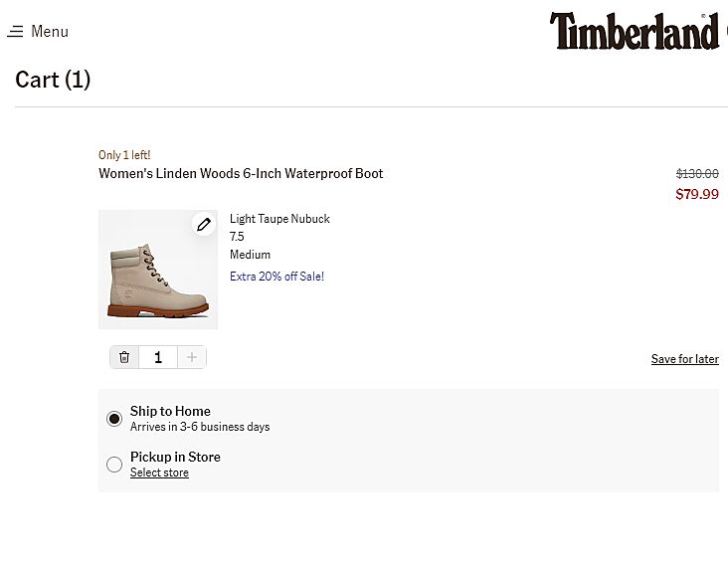Choose the Pickup in Store option
728x566 pixels.
(x=114, y=465)
